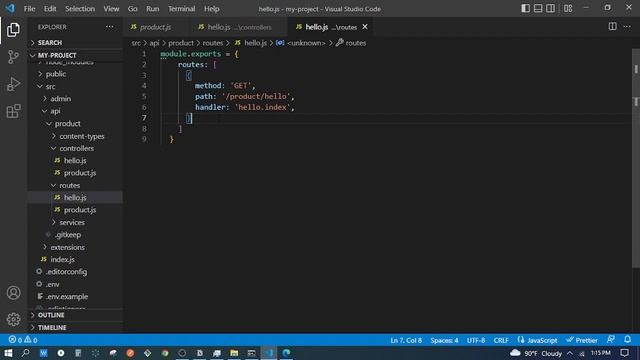Open Explorer views and more actions ellipsis

pyautogui.click(x=109, y=27)
